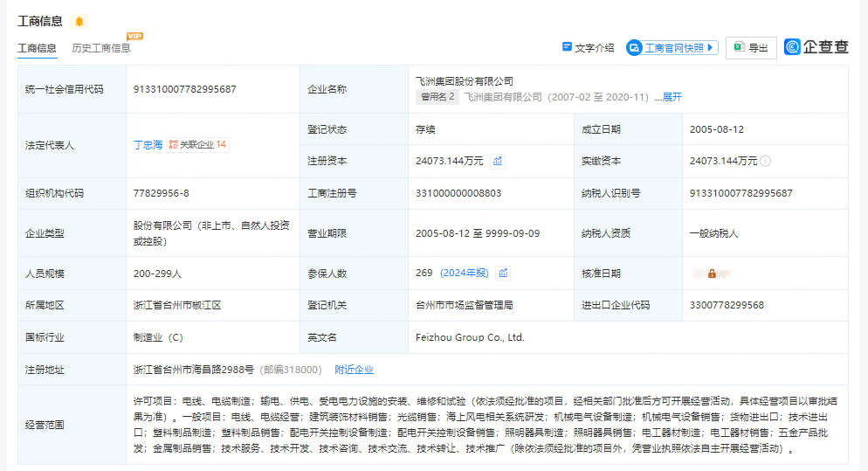
Task: Click the unified credit code 913310007782995687
Action: point(184,89)
